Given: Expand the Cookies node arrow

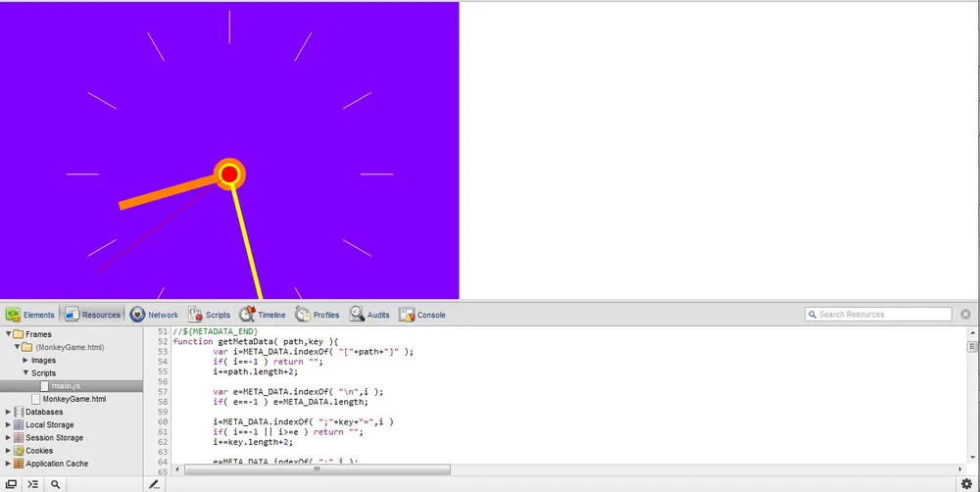Looking at the screenshot, I should coord(8,451).
